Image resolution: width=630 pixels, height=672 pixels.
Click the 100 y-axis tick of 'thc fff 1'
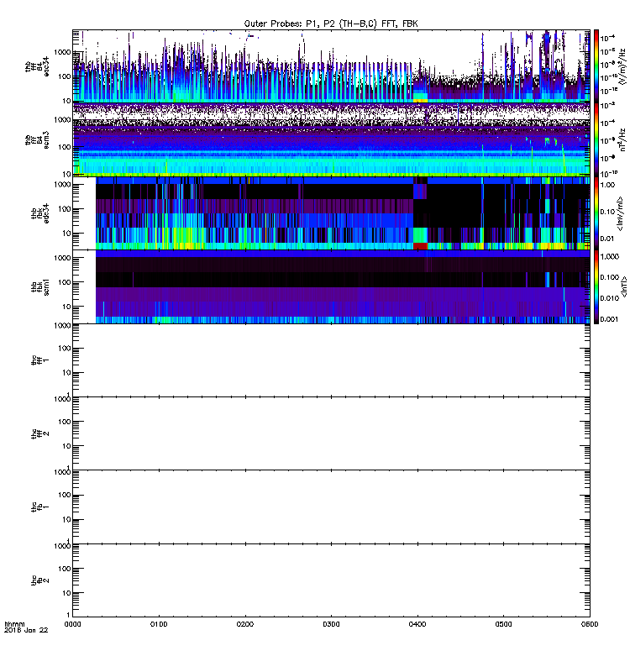click(x=65, y=349)
